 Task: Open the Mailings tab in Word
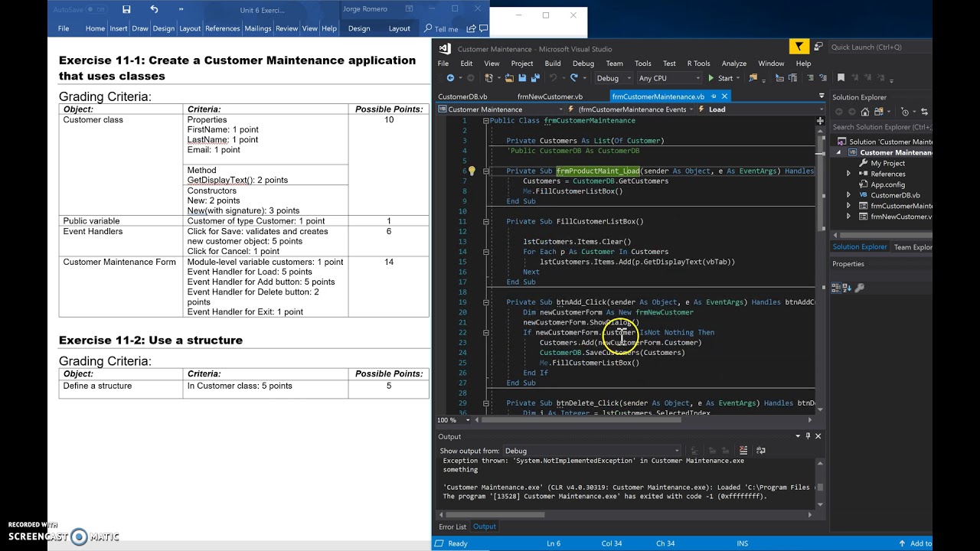[x=258, y=28]
